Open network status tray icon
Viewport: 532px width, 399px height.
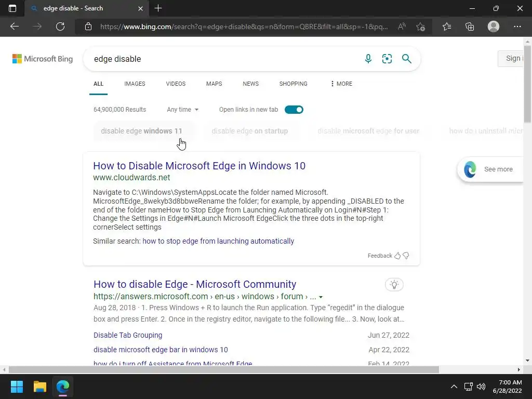(x=469, y=387)
